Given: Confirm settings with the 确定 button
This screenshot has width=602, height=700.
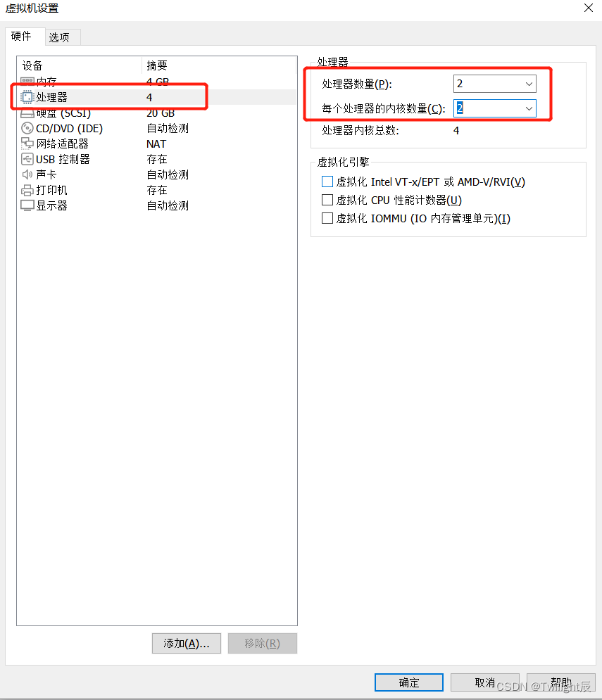Looking at the screenshot, I should [409, 682].
